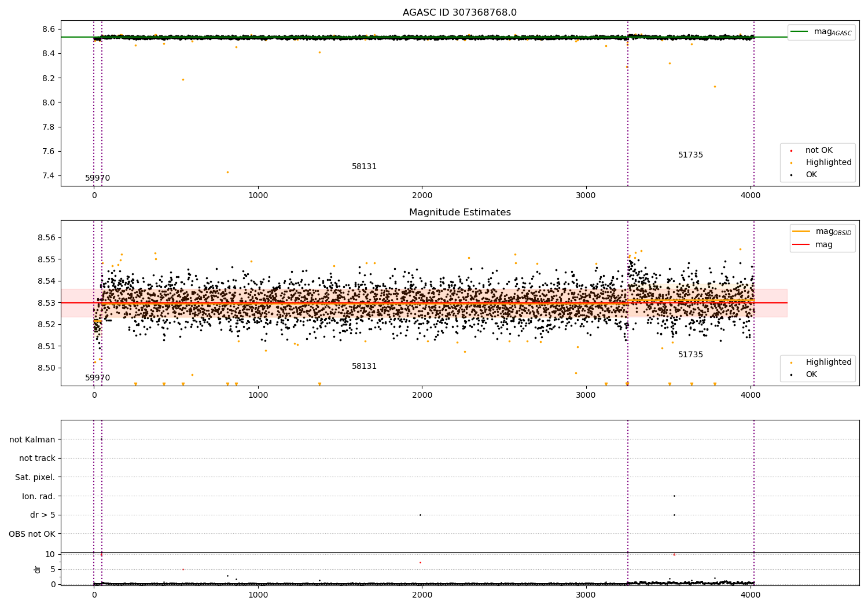
Task: Select the red 'mag' legend line sample
Action: 801,244
